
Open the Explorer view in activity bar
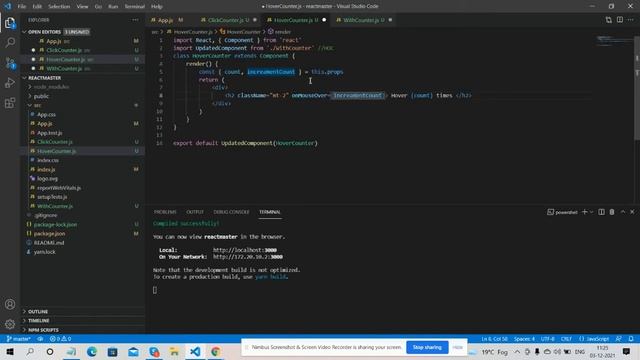(10, 23)
